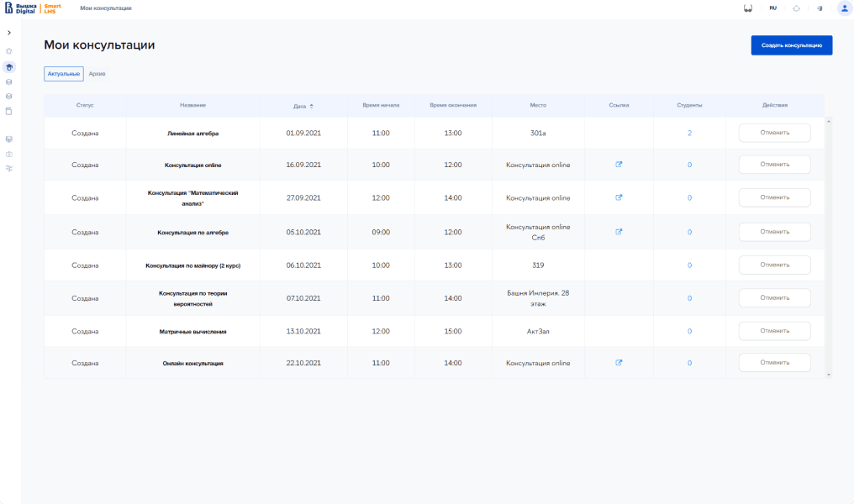Open student count for Консультация по майнору
Viewport: 854px width, 504px height.
pyautogui.click(x=689, y=265)
